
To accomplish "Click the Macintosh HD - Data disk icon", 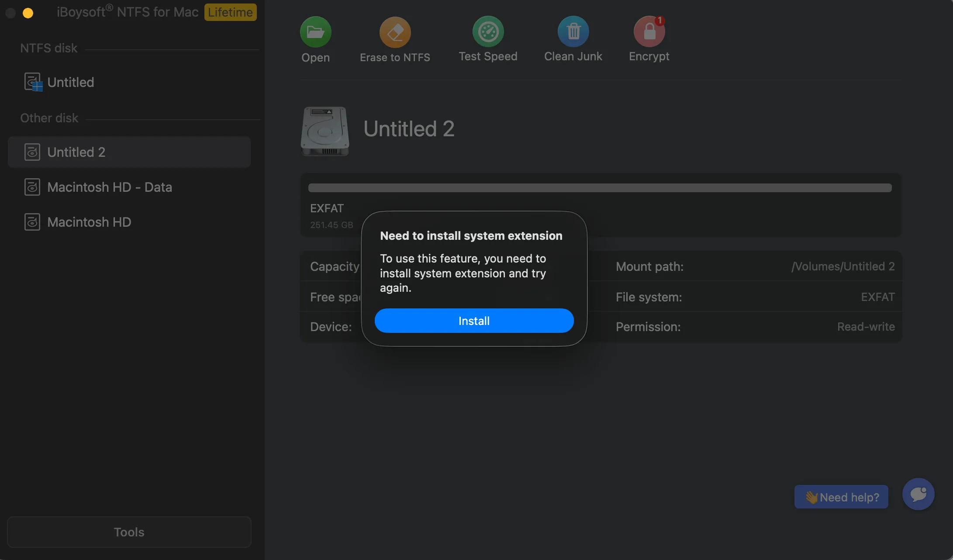I will pyautogui.click(x=32, y=187).
